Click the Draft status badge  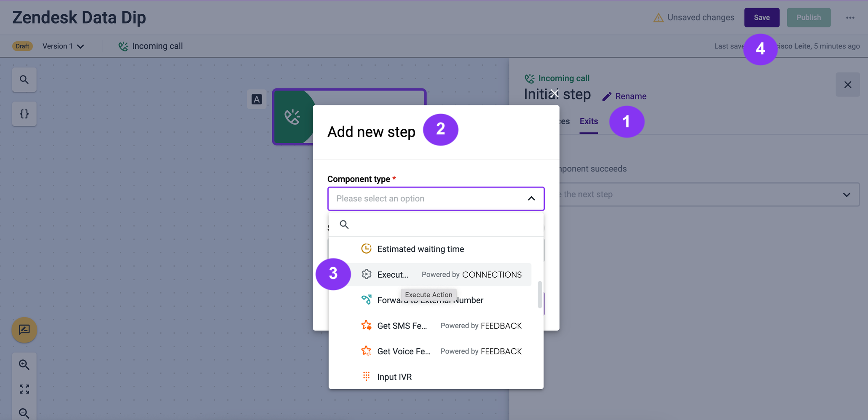pyautogui.click(x=22, y=46)
